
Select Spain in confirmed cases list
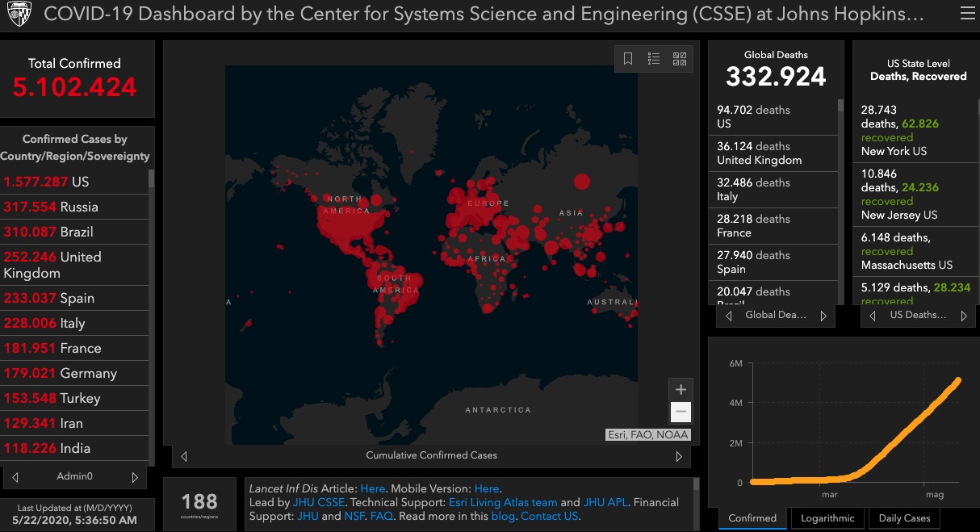click(74, 298)
